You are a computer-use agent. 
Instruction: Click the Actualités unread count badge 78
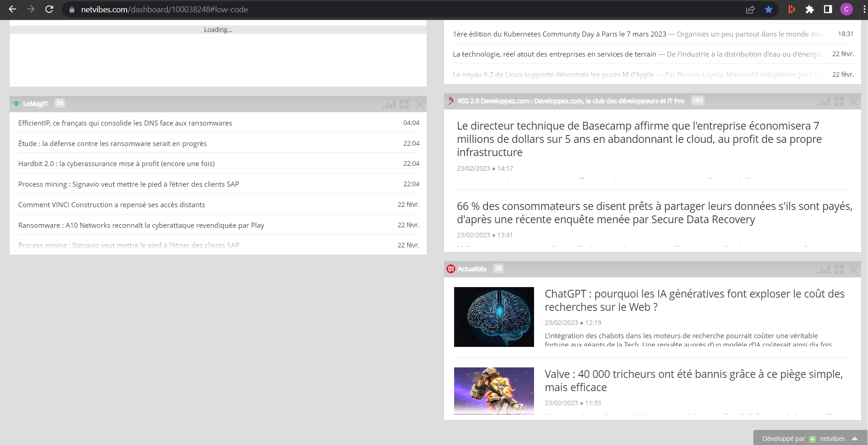498,268
